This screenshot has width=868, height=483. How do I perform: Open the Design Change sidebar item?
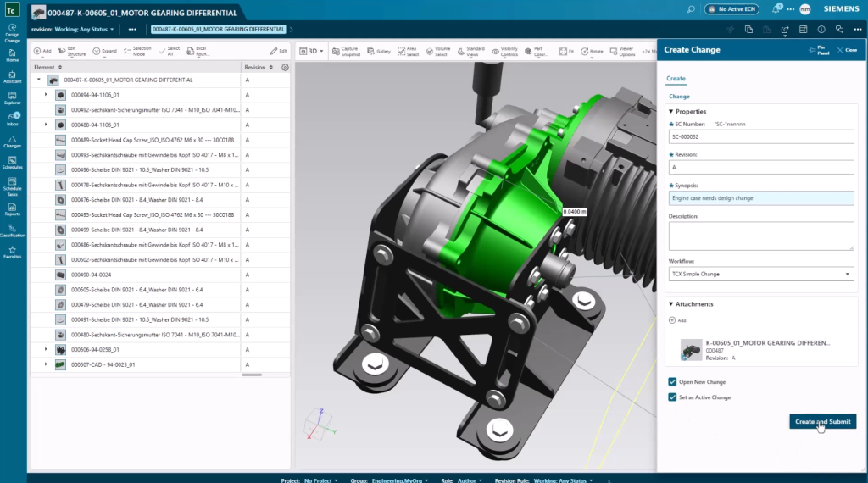coord(12,33)
